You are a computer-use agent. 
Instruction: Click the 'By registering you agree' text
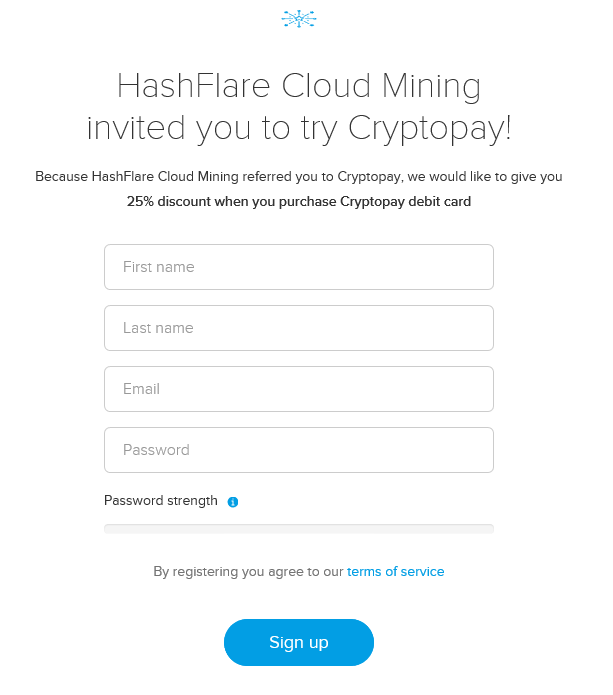pos(228,572)
